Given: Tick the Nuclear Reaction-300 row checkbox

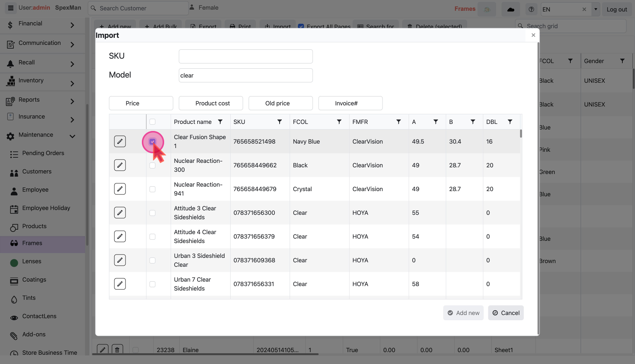Looking at the screenshot, I should [x=152, y=165].
